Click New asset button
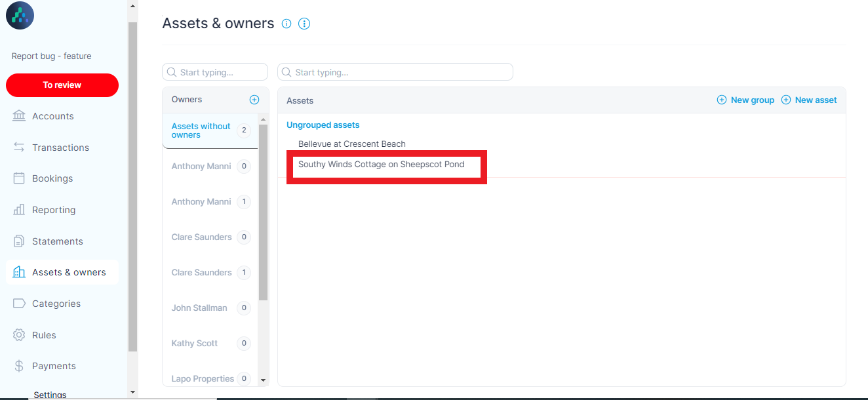 [x=809, y=100]
